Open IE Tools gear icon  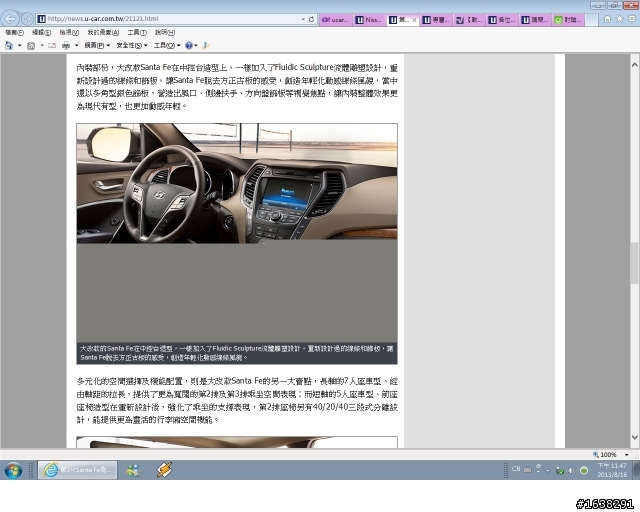click(x=632, y=19)
